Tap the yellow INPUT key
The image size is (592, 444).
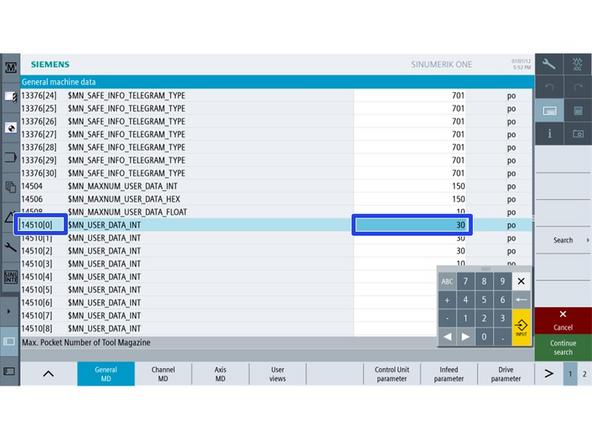click(521, 327)
